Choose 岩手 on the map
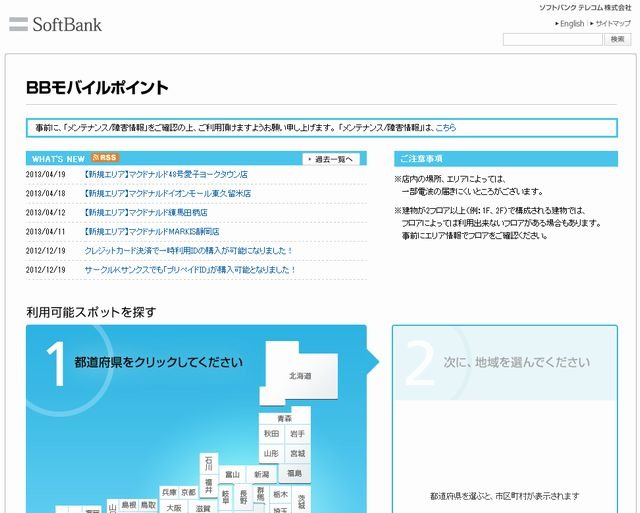Screen dimensions: 640x513 point(297,434)
